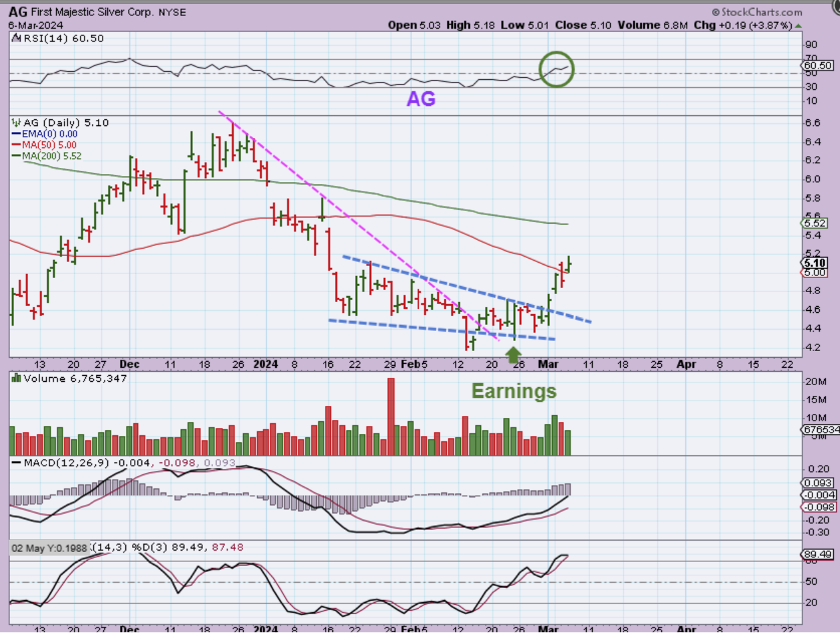This screenshot has height=633, width=840.
Task: Click the tallest red volume bar on Jan 29
Action: pyautogui.click(x=391, y=417)
